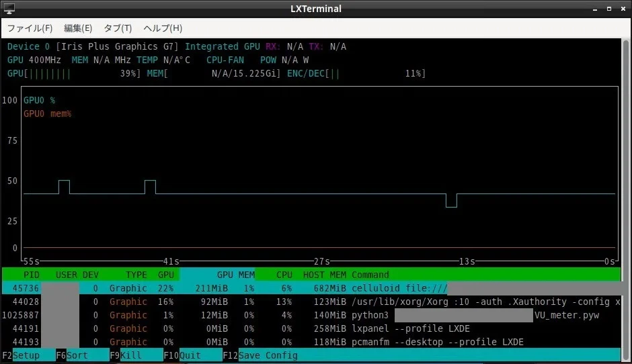Click F10 Quit in the bottom bar

[193, 355]
